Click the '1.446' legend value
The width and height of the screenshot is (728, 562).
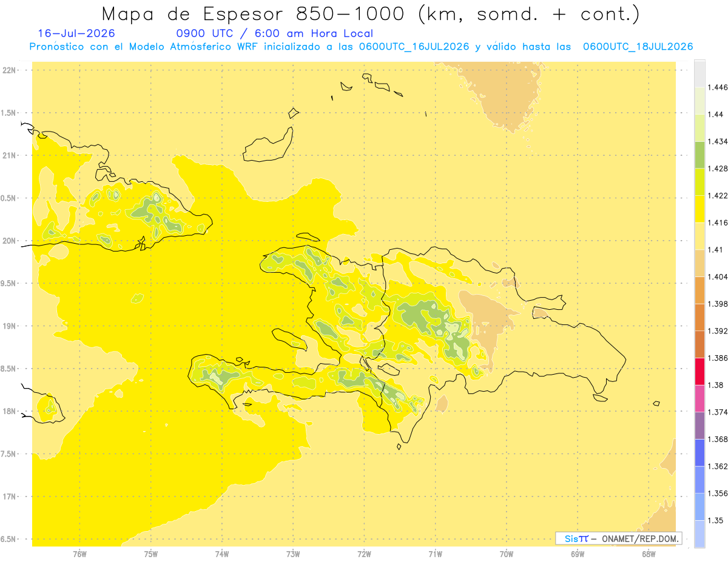[x=718, y=87]
